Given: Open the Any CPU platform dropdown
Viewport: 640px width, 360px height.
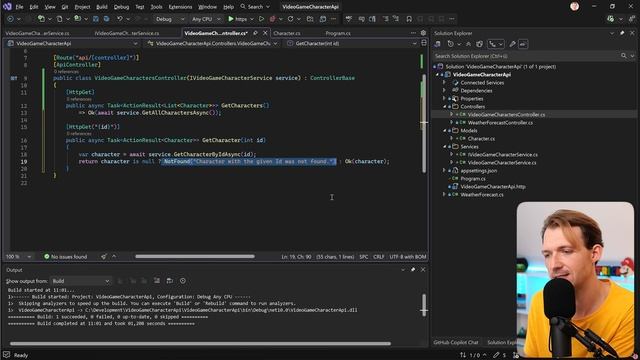Looking at the screenshot, I should [206, 19].
